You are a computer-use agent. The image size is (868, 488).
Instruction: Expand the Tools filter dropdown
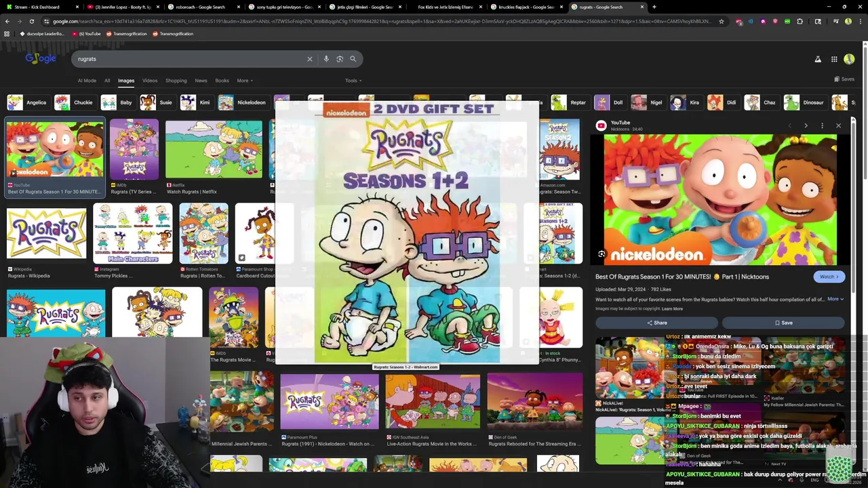coord(353,81)
